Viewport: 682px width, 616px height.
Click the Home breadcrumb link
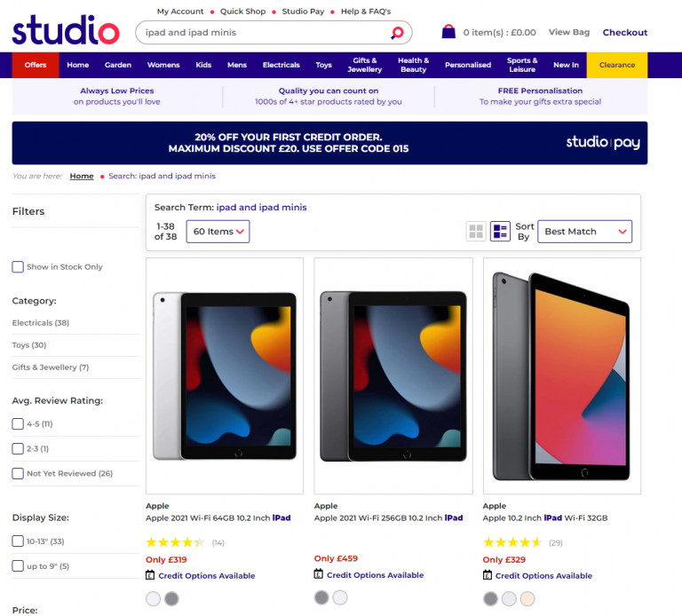(x=82, y=176)
